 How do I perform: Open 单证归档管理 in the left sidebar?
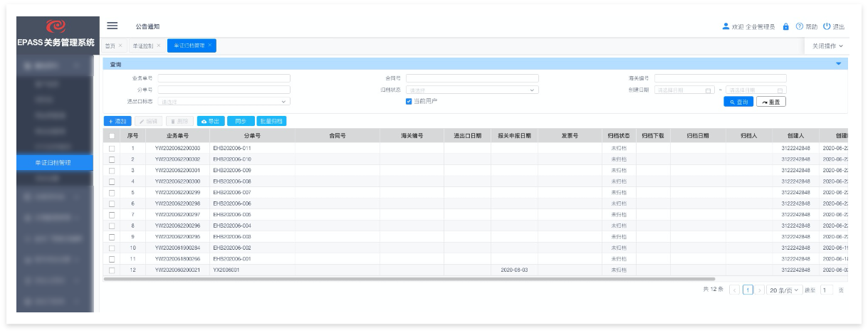pos(54,163)
